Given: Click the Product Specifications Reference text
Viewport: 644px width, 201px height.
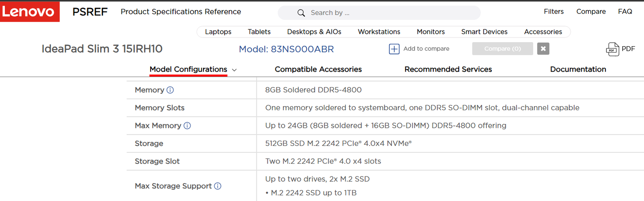Looking at the screenshot, I should click(x=181, y=12).
